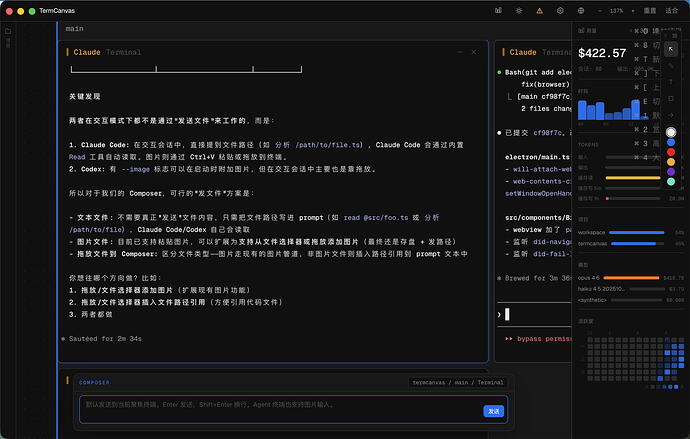This screenshot has height=439, width=690.
Task: Pick the orange color swatch
Action: [671, 162]
